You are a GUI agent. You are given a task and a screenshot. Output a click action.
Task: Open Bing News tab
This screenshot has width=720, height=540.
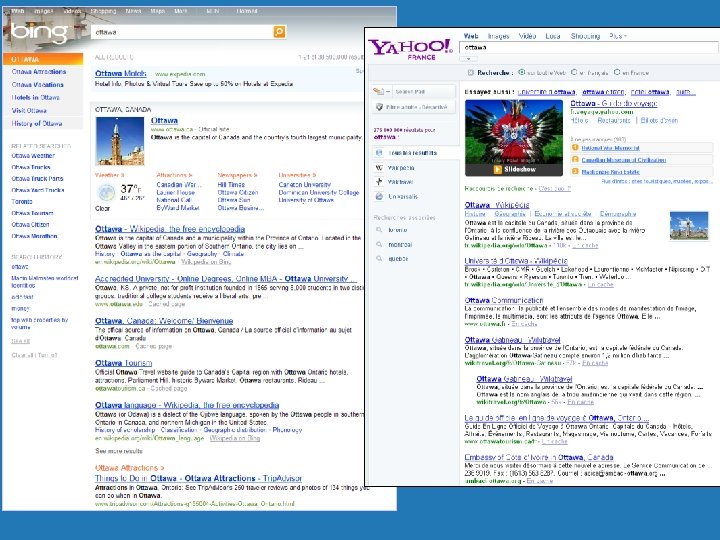click(x=133, y=11)
